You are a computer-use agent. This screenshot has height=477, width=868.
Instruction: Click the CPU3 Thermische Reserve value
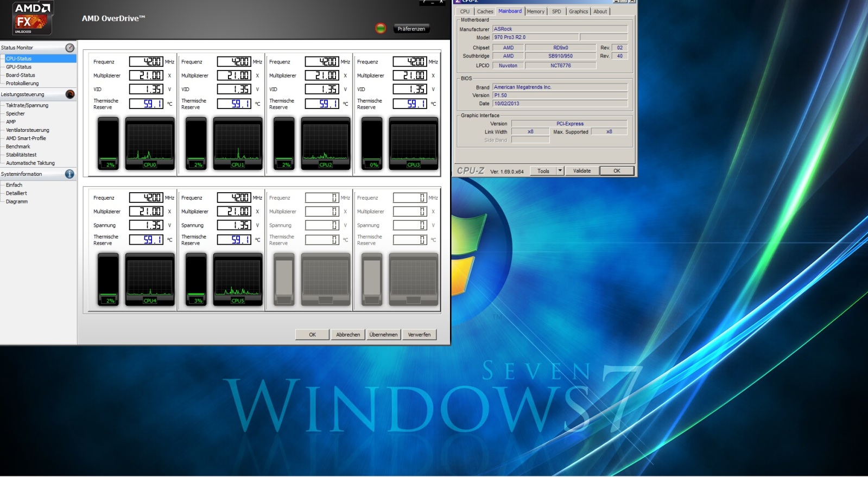(x=410, y=104)
